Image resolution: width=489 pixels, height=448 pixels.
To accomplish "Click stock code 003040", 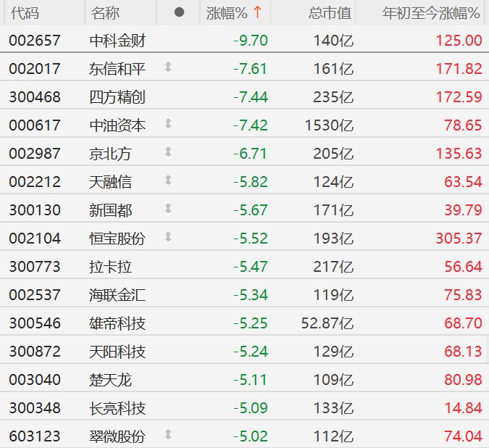I will click(x=35, y=380).
